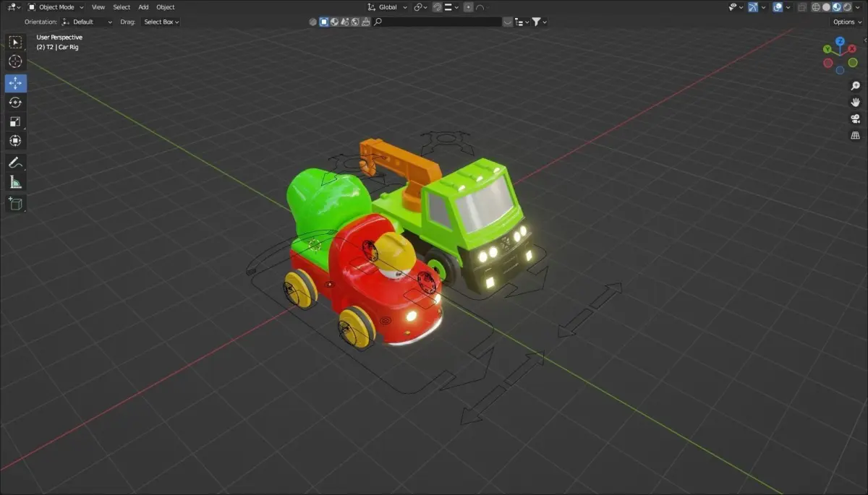This screenshot has height=495, width=868.
Task: Select the Transform tool
Action: 15,140
